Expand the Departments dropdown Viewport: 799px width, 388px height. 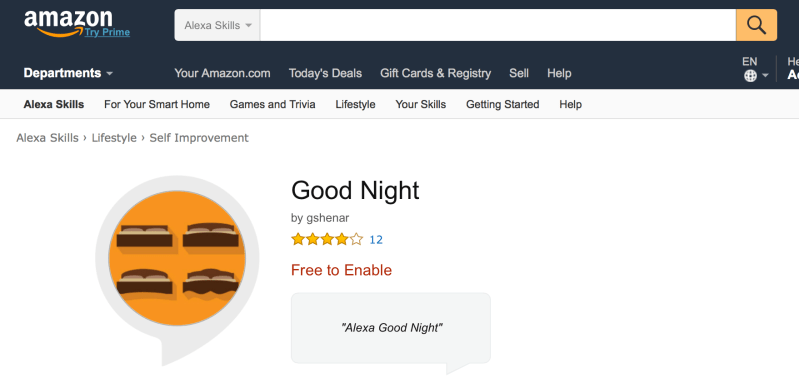pos(68,73)
